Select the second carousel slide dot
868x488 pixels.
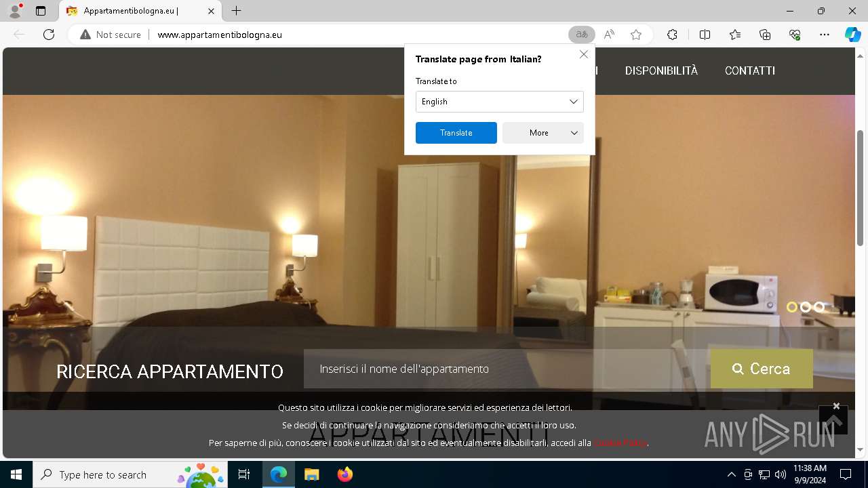pyautogui.click(x=806, y=307)
